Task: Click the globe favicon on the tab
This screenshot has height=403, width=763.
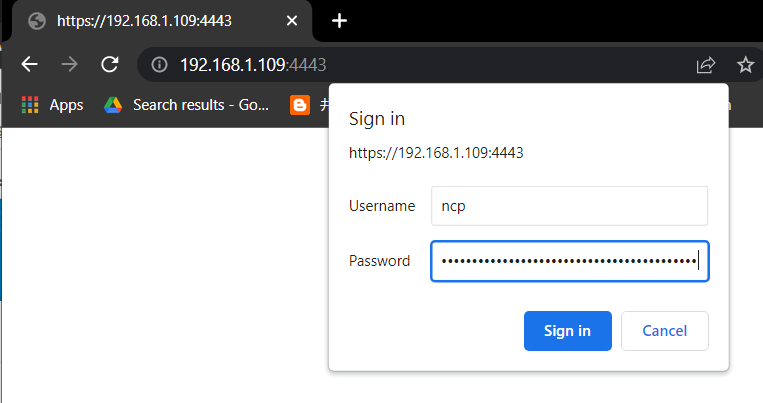Action: [x=37, y=21]
